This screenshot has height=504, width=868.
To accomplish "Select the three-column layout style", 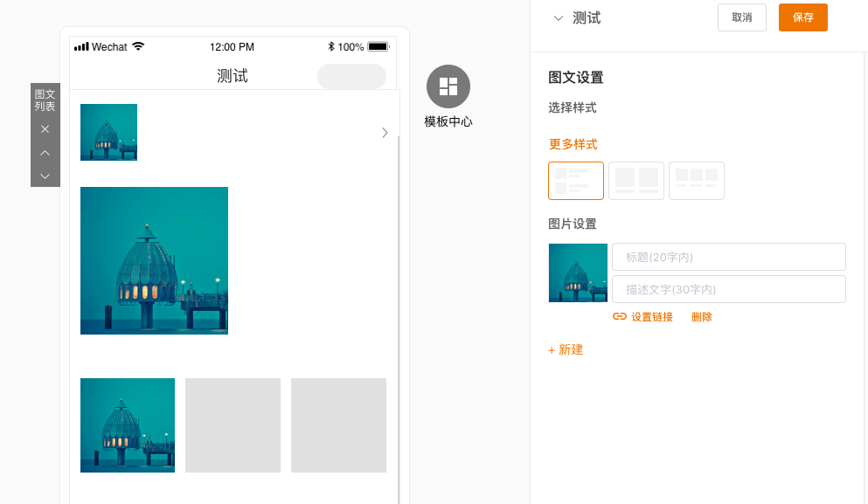I will (697, 181).
